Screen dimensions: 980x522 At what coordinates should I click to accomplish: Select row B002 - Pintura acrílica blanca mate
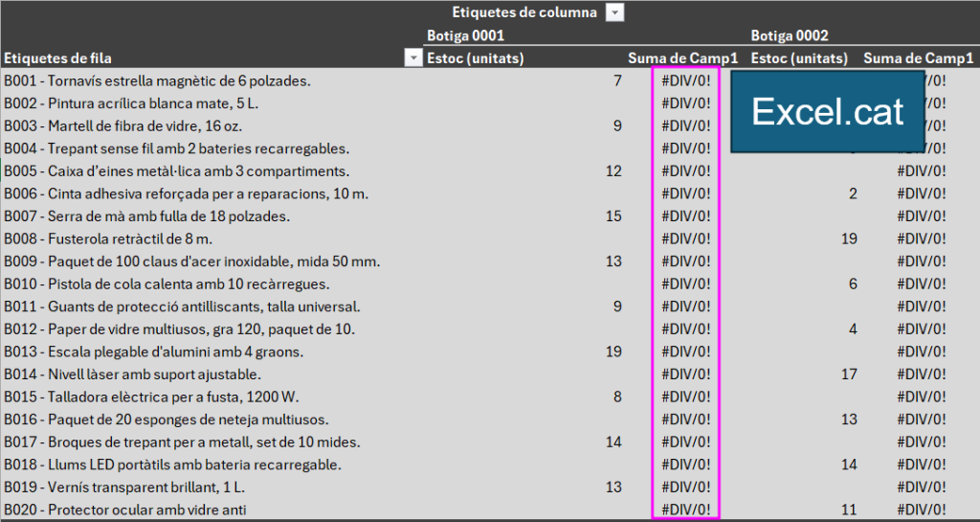[x=131, y=103]
